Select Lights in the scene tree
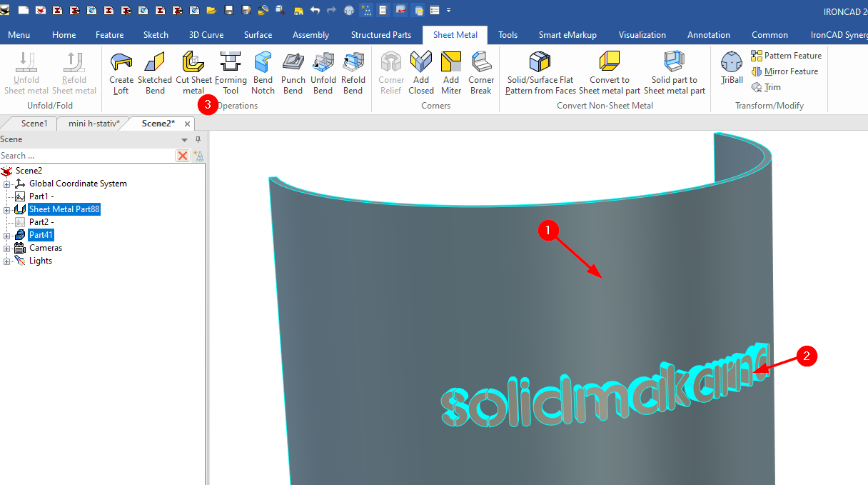Viewport: 868px width, 485px height. 41,261
